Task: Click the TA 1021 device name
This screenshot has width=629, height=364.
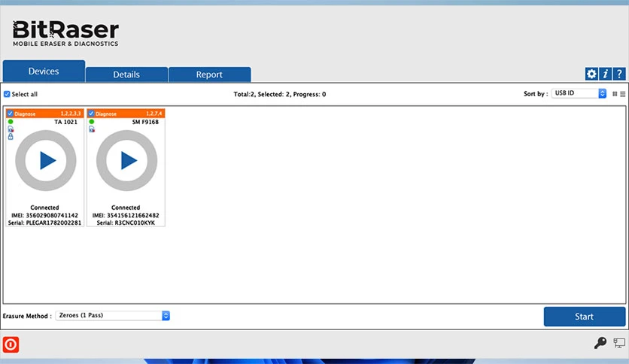Action: (65, 122)
